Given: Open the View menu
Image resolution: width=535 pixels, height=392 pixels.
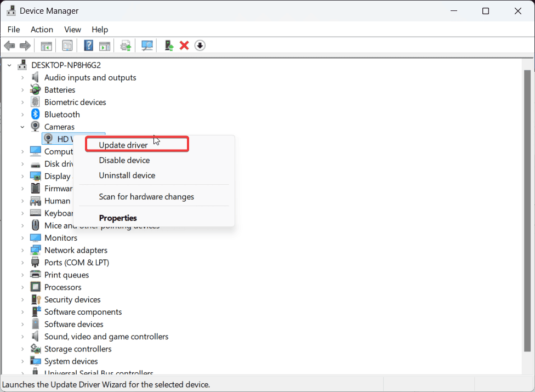Looking at the screenshot, I should pyautogui.click(x=73, y=30).
